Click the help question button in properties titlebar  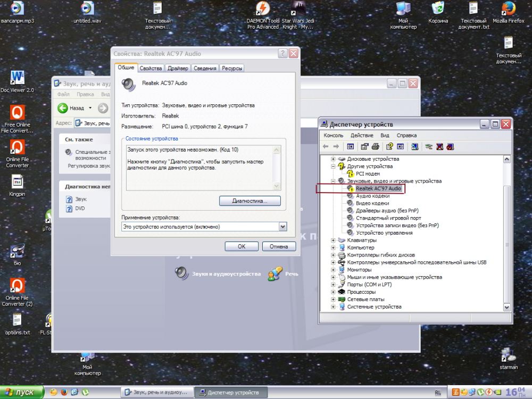(282, 54)
